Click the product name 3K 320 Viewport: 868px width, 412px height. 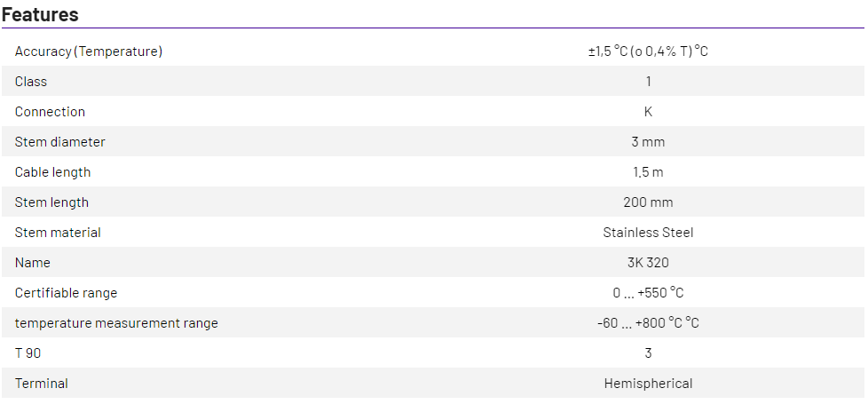point(648,263)
